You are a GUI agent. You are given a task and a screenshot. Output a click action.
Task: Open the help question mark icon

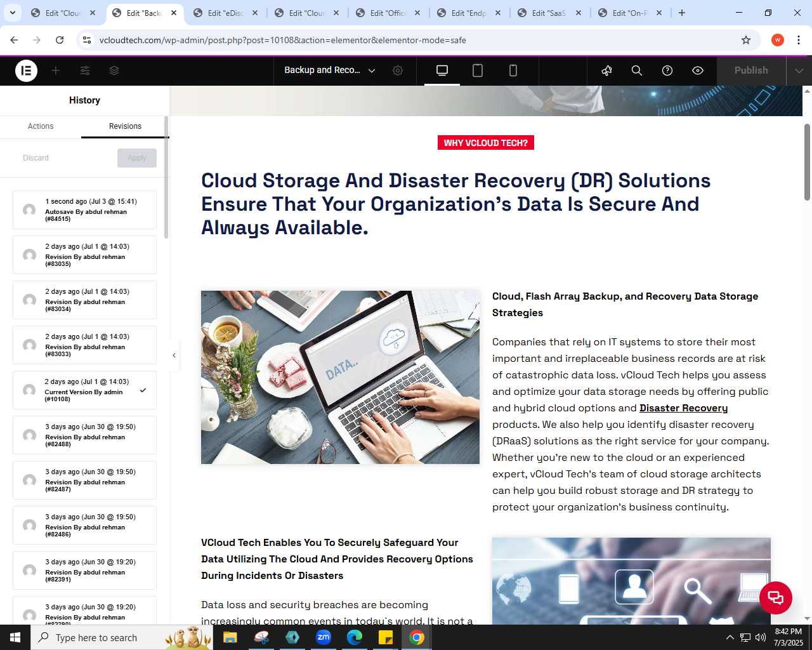coord(667,70)
